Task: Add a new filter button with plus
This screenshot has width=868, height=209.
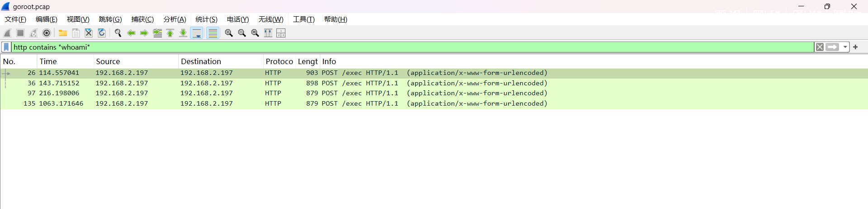Action: coord(855,47)
